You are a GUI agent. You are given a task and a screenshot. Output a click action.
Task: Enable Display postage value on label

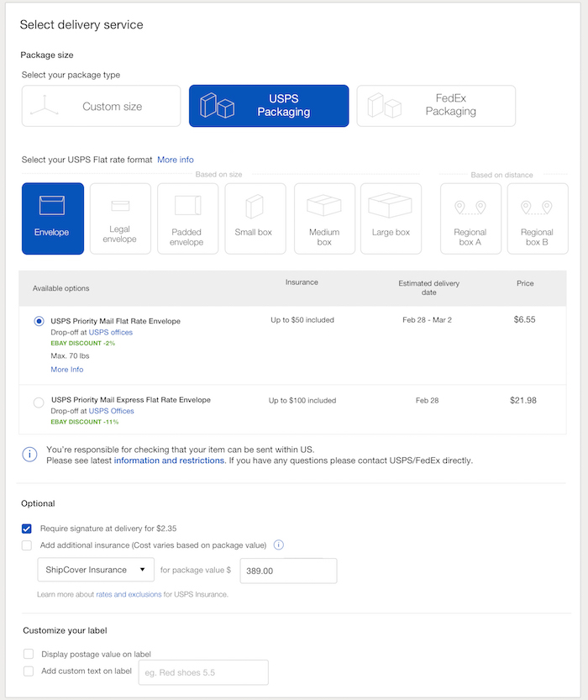29,654
